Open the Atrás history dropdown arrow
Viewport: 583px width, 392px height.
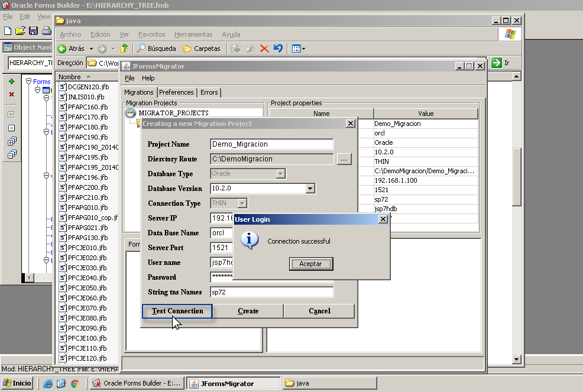[x=91, y=48]
